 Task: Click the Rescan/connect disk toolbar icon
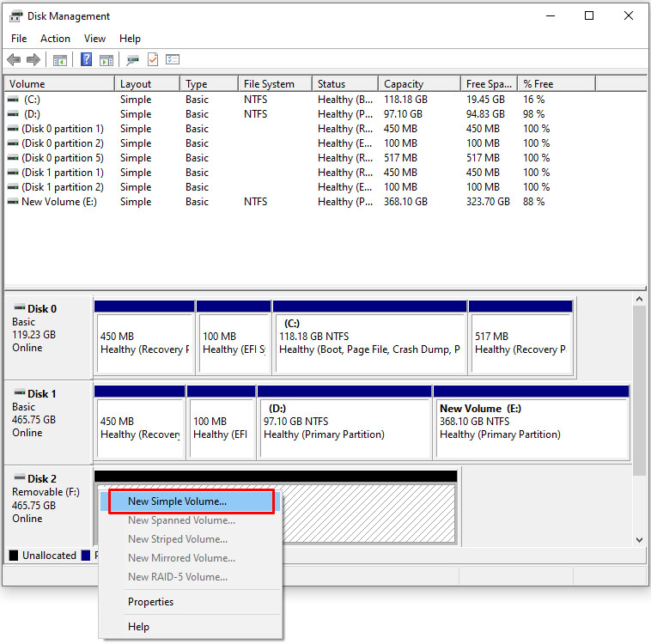132,60
